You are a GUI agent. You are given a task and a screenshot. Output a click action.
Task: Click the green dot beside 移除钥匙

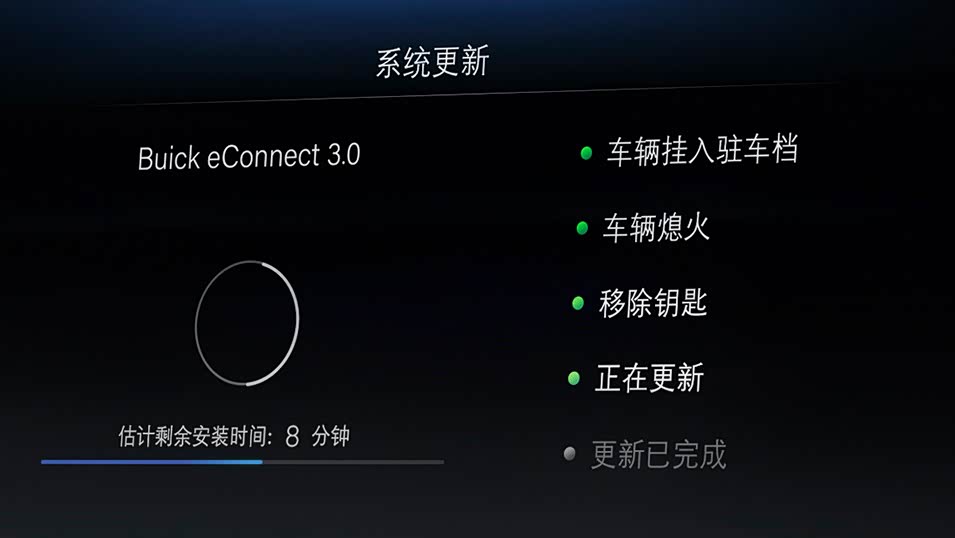coord(578,303)
